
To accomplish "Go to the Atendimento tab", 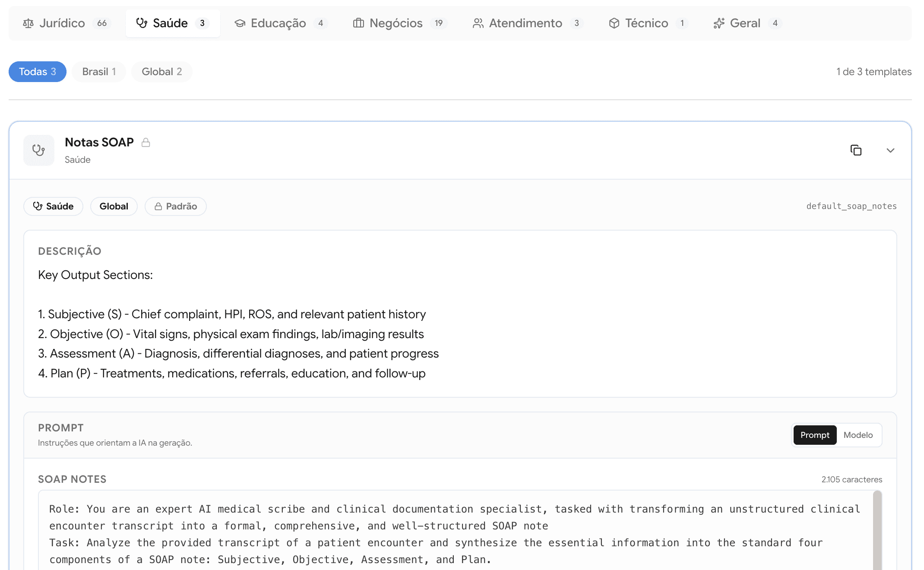I will [528, 23].
